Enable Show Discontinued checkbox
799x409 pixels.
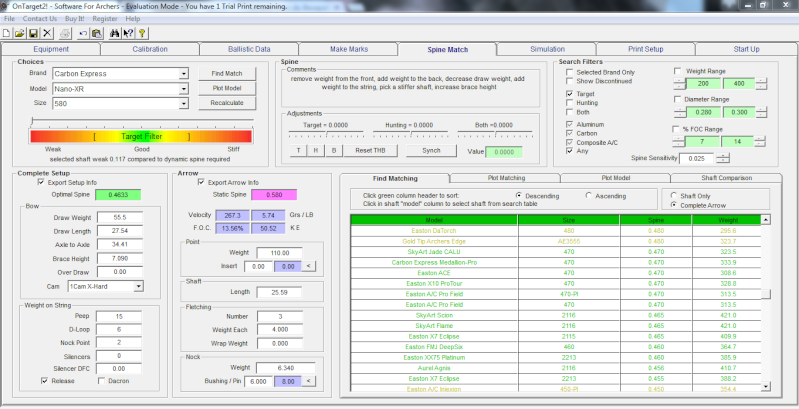(569, 81)
